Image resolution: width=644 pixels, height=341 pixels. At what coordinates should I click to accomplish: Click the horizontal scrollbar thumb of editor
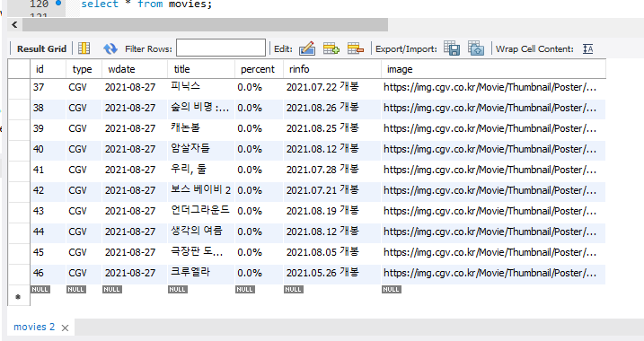click(x=205, y=24)
